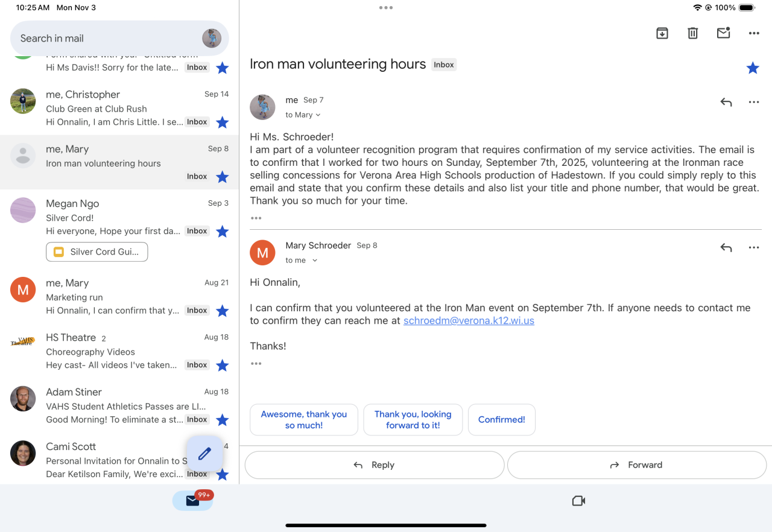Open the Silver Cord Guide attachment chip
The width and height of the screenshot is (772, 532).
coord(97,252)
